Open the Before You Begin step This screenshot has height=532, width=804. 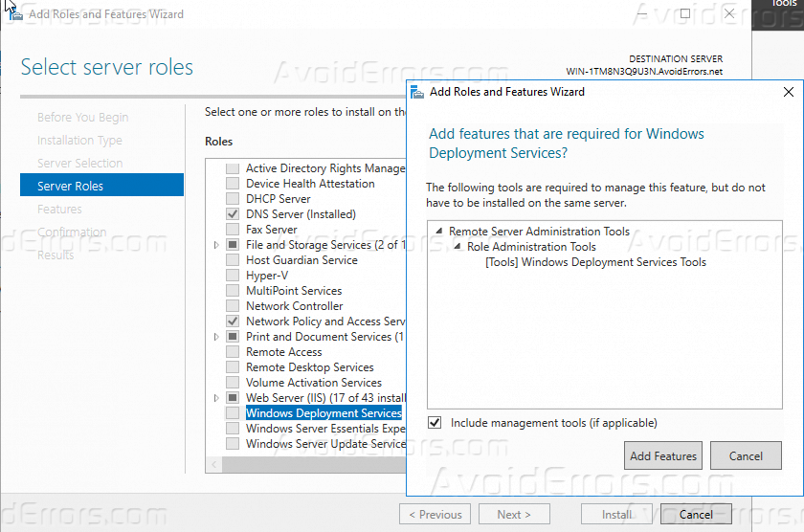pyautogui.click(x=82, y=117)
